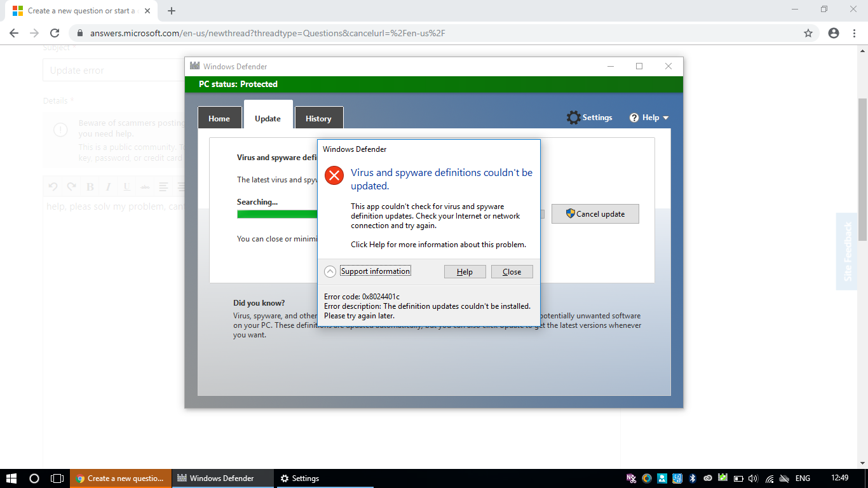This screenshot has height=488, width=868.
Task: Select Windows Defender taskbar button
Action: coord(223,478)
